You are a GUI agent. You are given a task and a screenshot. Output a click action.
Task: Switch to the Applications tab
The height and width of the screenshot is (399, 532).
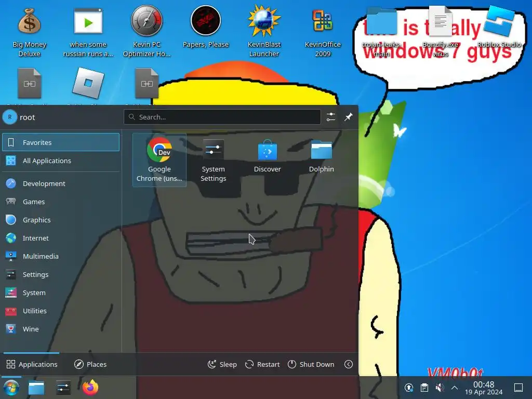tap(32, 364)
